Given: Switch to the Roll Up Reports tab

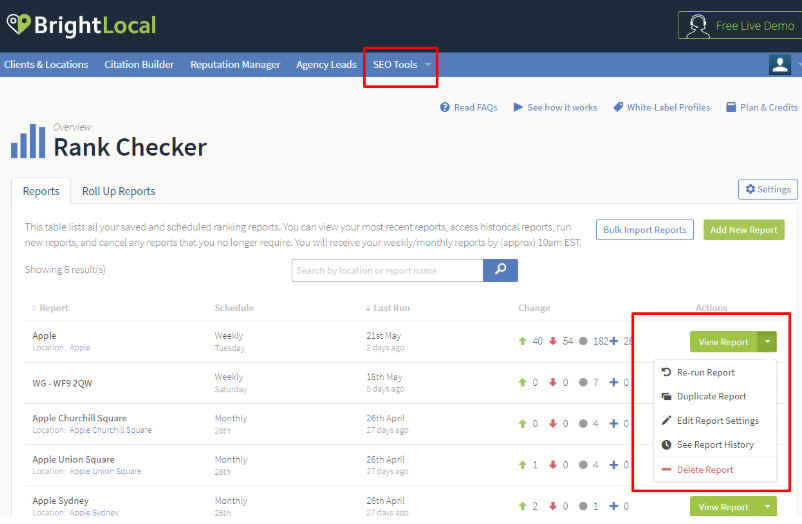Looking at the screenshot, I should point(119,191).
